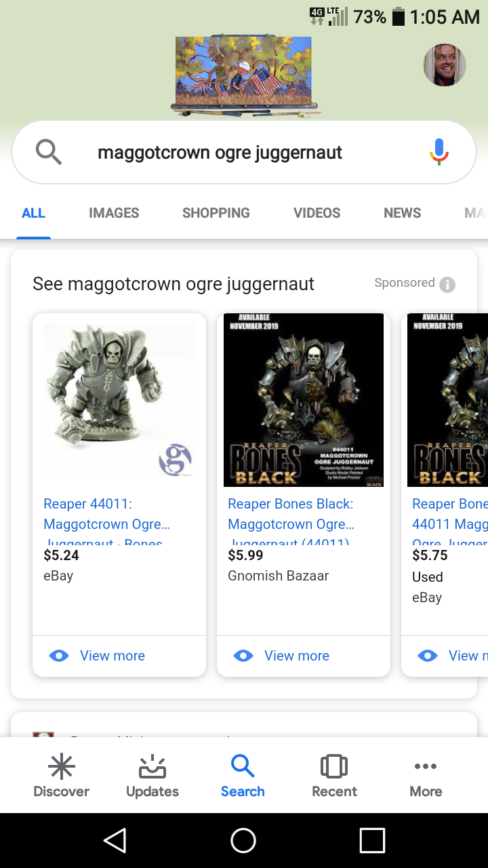Open the Discover tab asterisk icon

62,766
